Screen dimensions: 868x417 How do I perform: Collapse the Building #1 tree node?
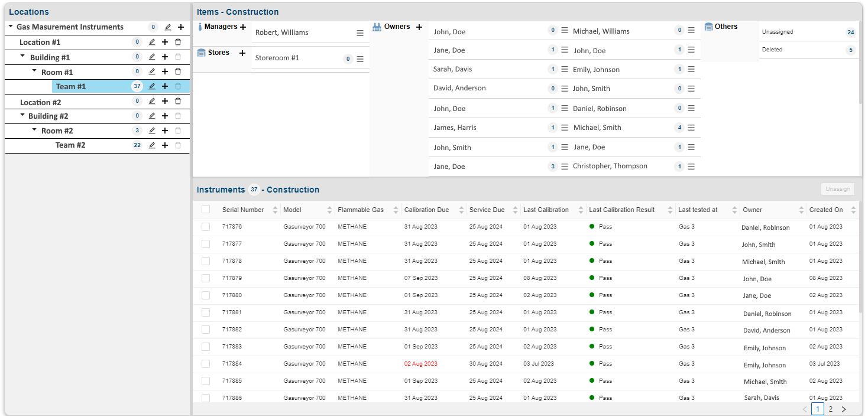coord(22,57)
